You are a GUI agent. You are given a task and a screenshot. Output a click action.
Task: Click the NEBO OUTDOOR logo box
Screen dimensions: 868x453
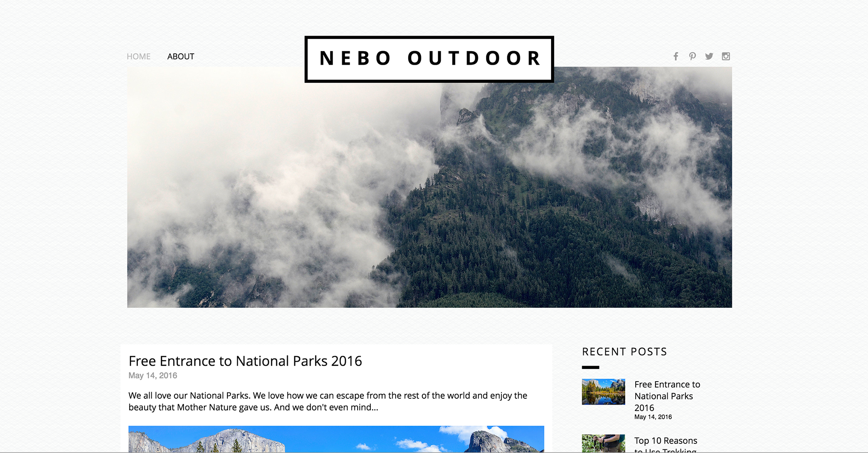(x=429, y=59)
